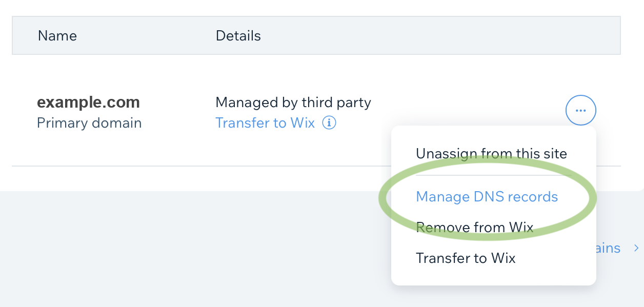This screenshot has width=644, height=307.
Task: Click the Primary domain label
Action: click(x=89, y=122)
